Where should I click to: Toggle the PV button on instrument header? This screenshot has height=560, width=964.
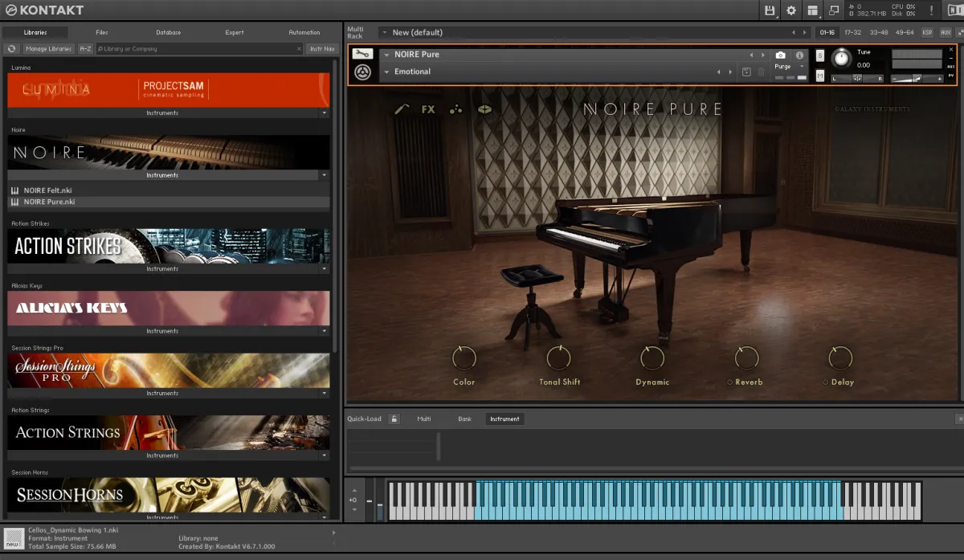click(951, 76)
